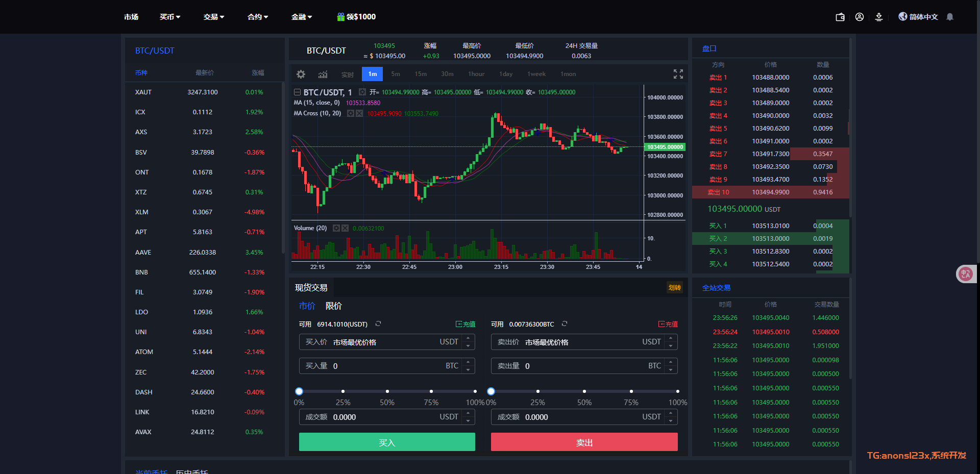Refresh the available USDT balance
This screenshot has width=980, height=474.
click(378, 324)
